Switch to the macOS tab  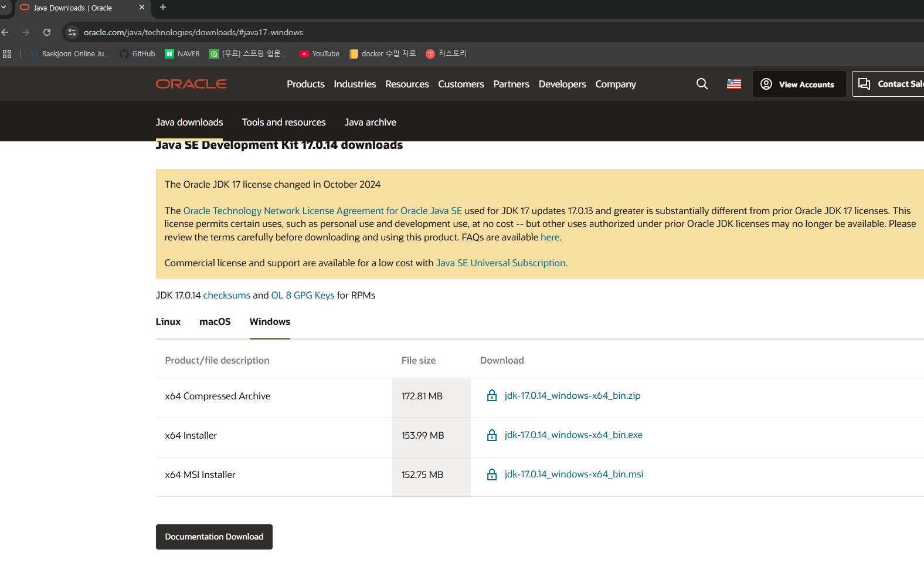point(215,321)
